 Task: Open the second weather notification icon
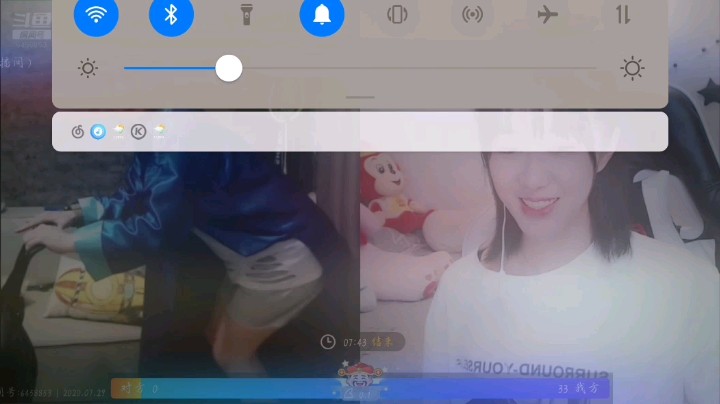pyautogui.click(x=159, y=131)
